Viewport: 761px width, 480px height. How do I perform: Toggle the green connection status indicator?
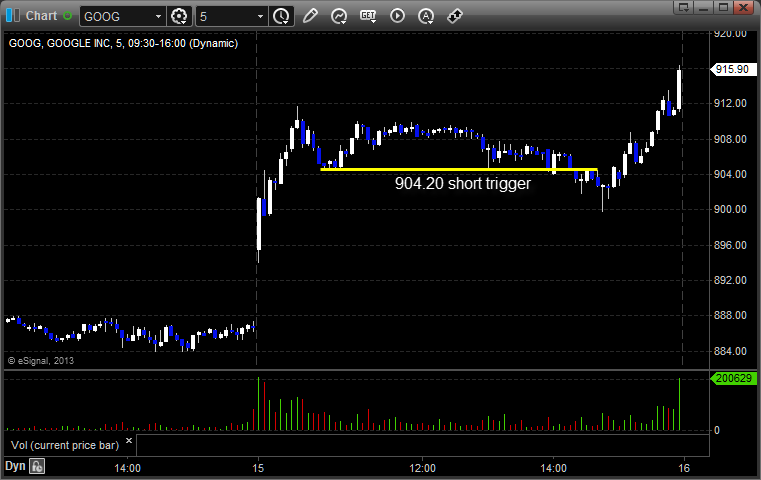[67, 16]
